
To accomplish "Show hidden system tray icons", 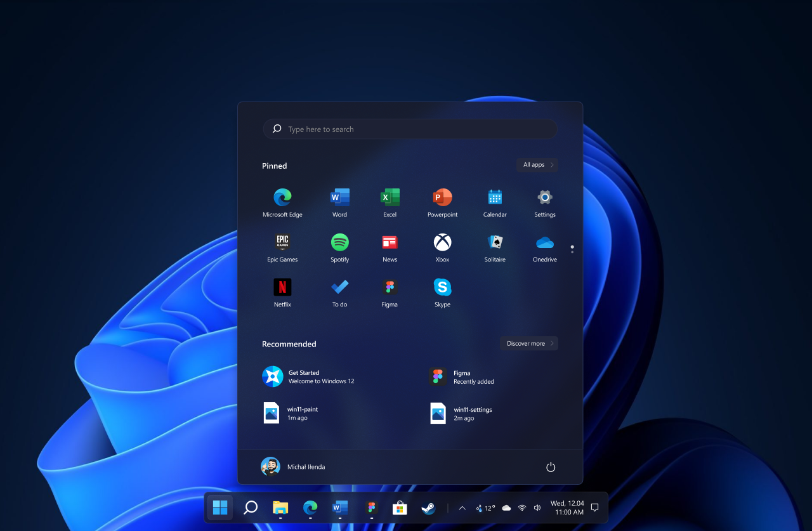I will (462, 508).
